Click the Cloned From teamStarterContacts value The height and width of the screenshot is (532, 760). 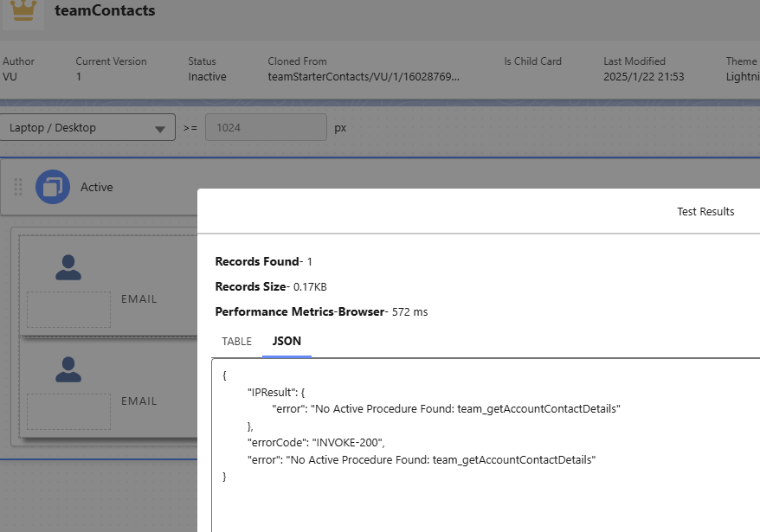point(364,76)
